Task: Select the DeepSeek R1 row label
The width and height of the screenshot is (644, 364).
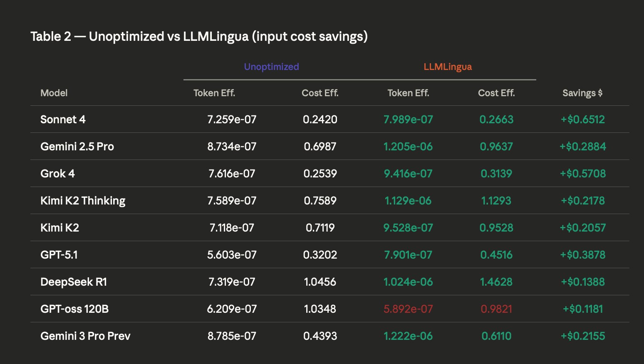Action: (74, 282)
